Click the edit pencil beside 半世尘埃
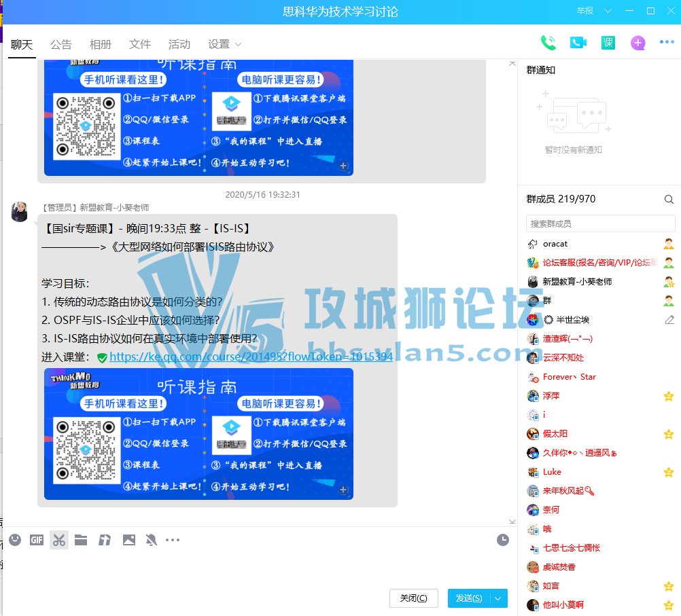The width and height of the screenshot is (681, 616). click(x=669, y=320)
